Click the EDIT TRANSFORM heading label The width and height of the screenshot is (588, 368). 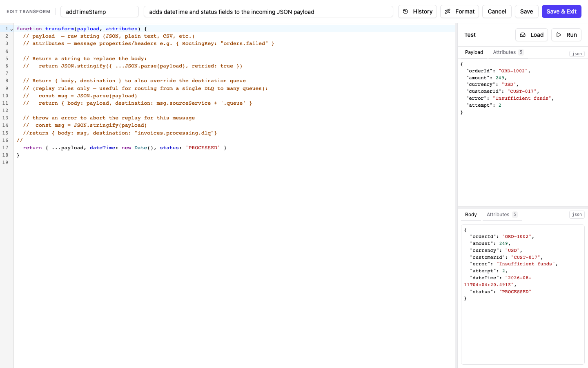click(x=28, y=11)
